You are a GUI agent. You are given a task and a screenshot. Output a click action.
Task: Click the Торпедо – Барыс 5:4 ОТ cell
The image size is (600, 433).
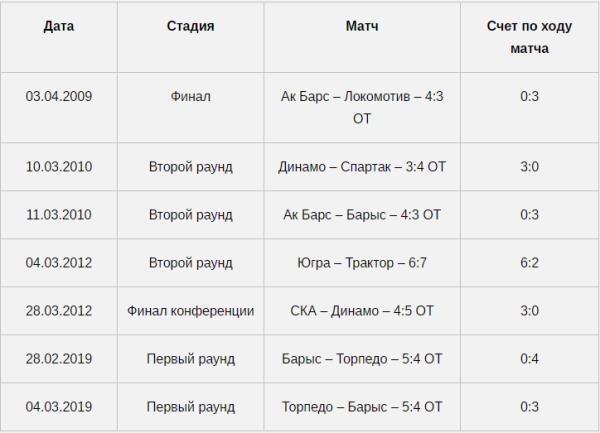pos(362,407)
